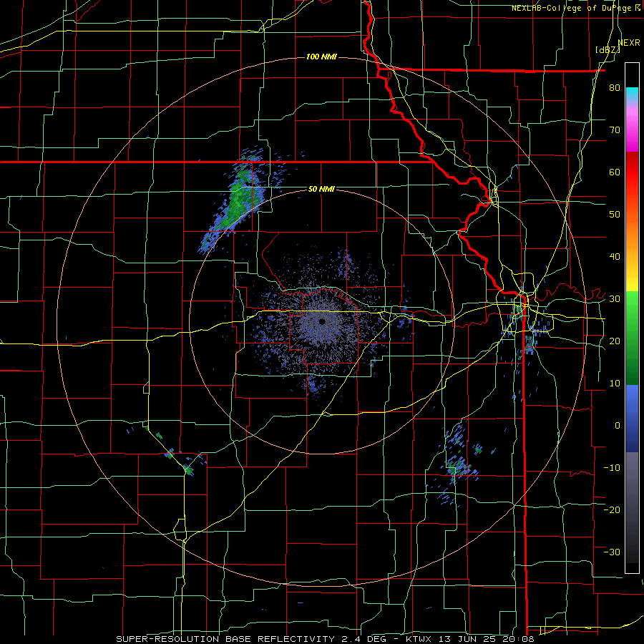644x644 pixels.
Task: Click the -20 dBZ scale label
Action: pos(612,509)
